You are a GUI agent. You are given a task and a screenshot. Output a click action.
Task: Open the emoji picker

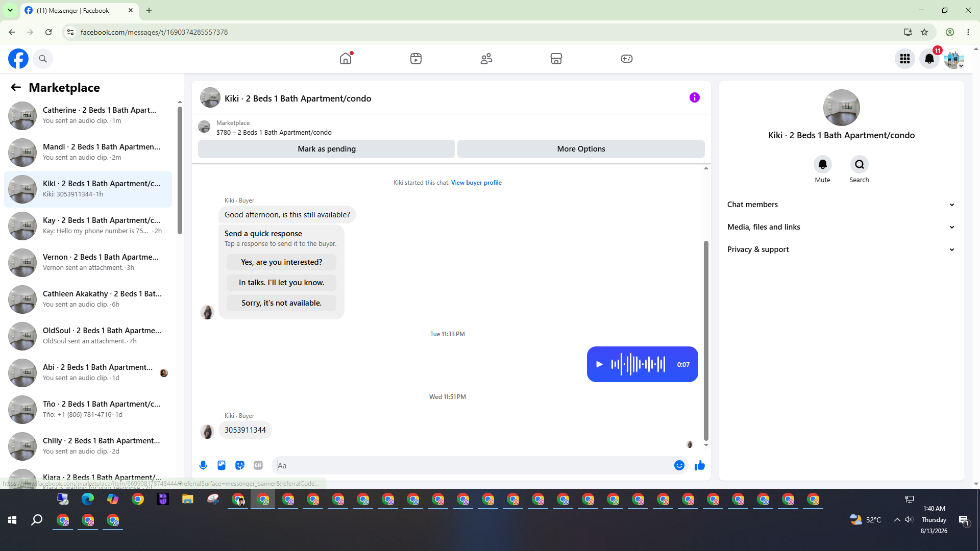click(679, 465)
